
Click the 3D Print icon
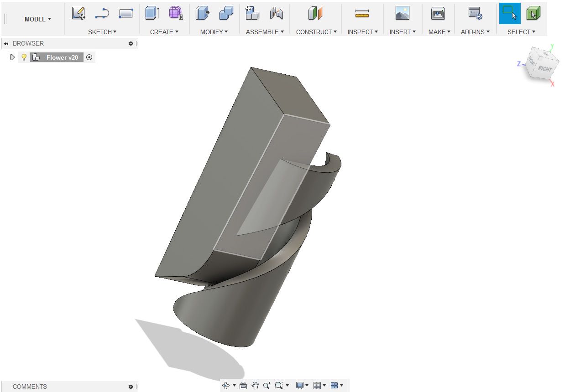click(438, 14)
